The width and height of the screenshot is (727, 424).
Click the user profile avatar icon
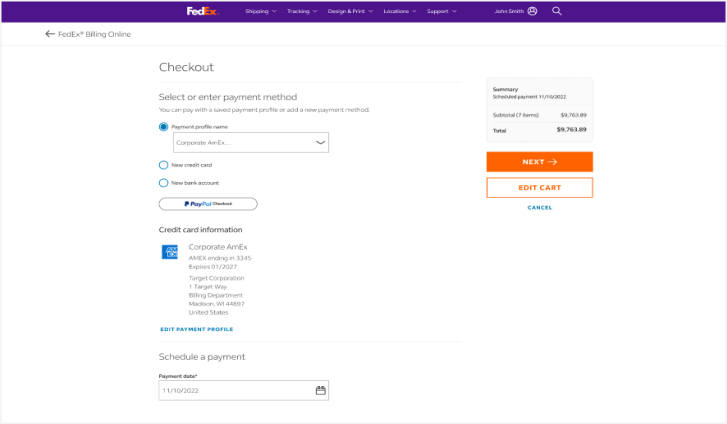click(x=532, y=11)
